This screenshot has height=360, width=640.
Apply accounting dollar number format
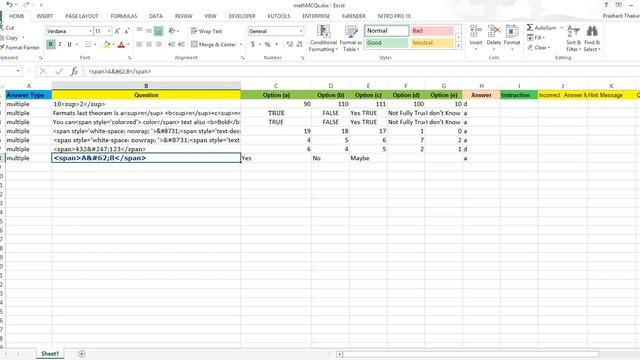point(253,44)
